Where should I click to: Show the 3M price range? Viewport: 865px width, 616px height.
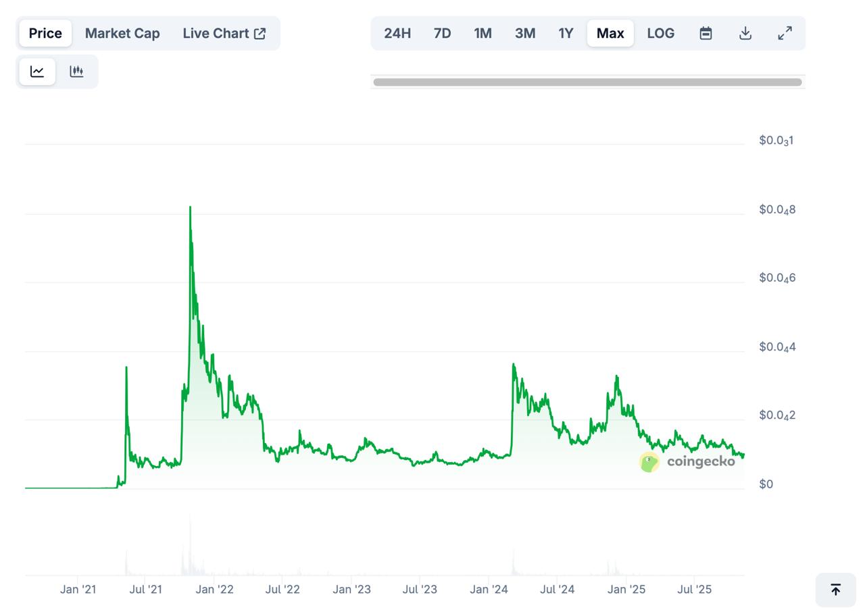[x=524, y=33]
